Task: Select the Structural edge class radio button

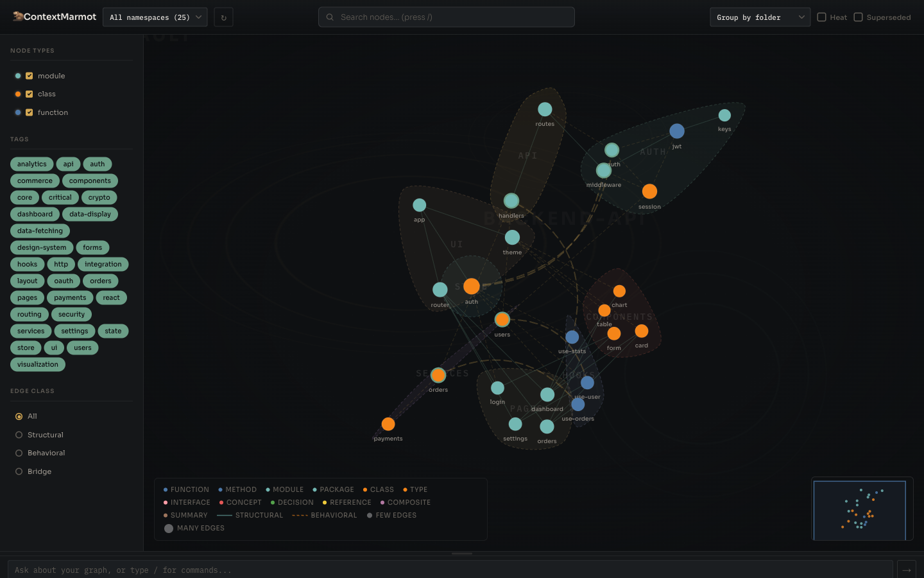Action: point(20,435)
